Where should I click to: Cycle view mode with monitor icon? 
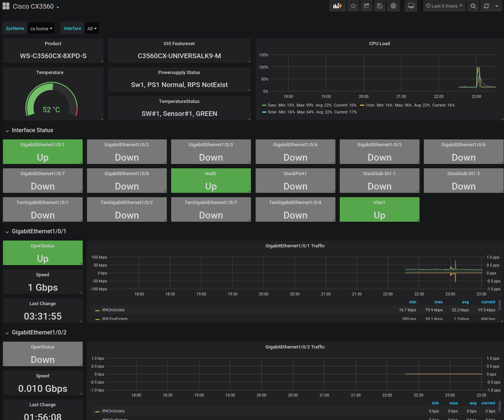coord(411,6)
